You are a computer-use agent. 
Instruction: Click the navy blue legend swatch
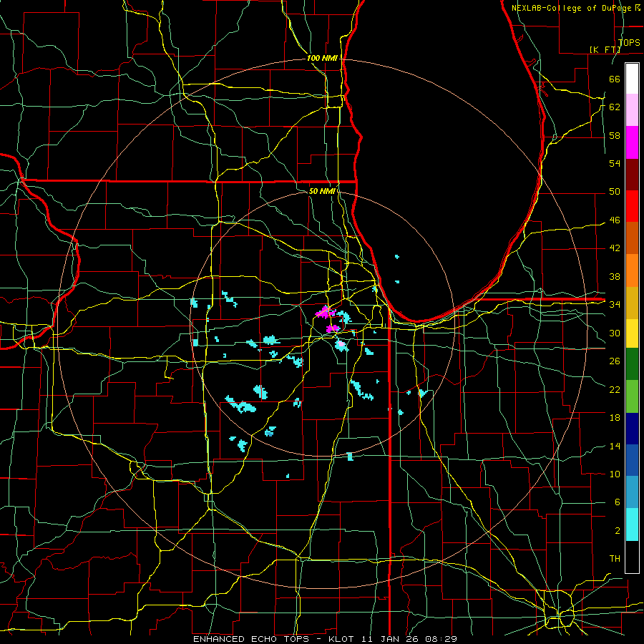[x=632, y=429]
